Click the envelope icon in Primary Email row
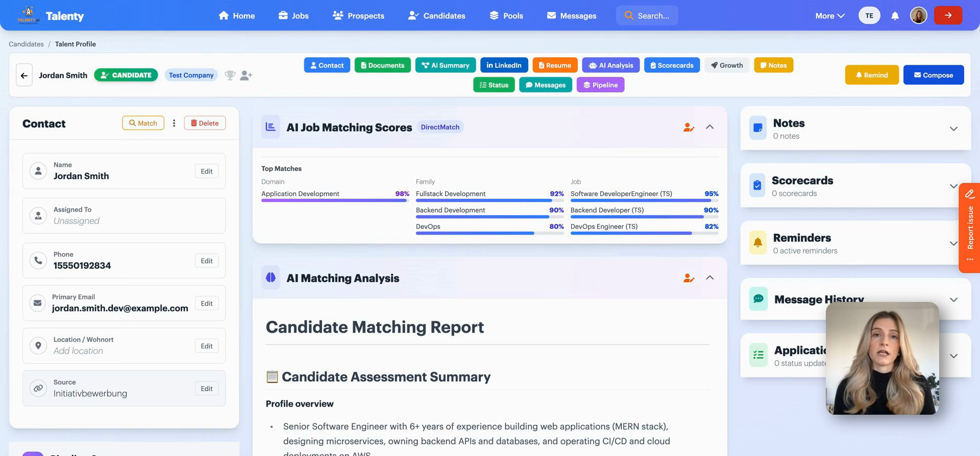 point(37,303)
